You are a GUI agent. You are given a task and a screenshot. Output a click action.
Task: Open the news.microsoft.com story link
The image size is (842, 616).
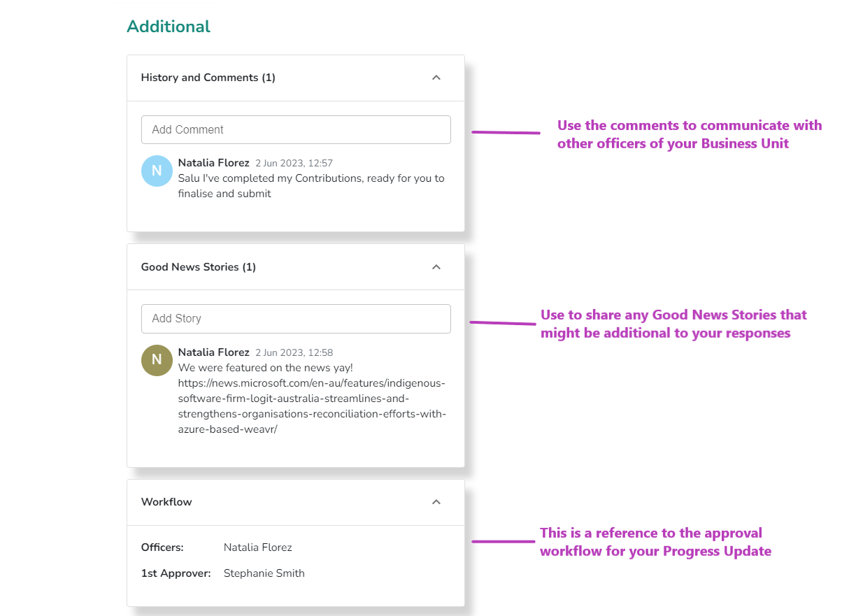(312, 406)
